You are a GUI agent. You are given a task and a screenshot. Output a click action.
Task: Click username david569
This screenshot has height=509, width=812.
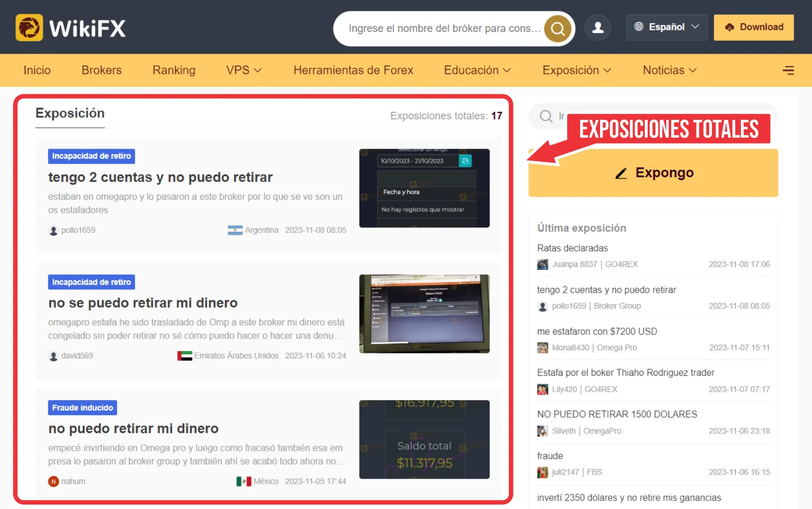tap(77, 356)
